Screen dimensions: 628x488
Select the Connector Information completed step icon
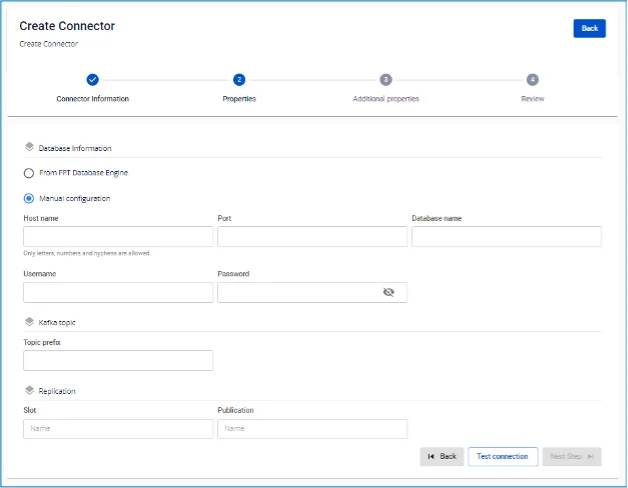click(x=93, y=80)
